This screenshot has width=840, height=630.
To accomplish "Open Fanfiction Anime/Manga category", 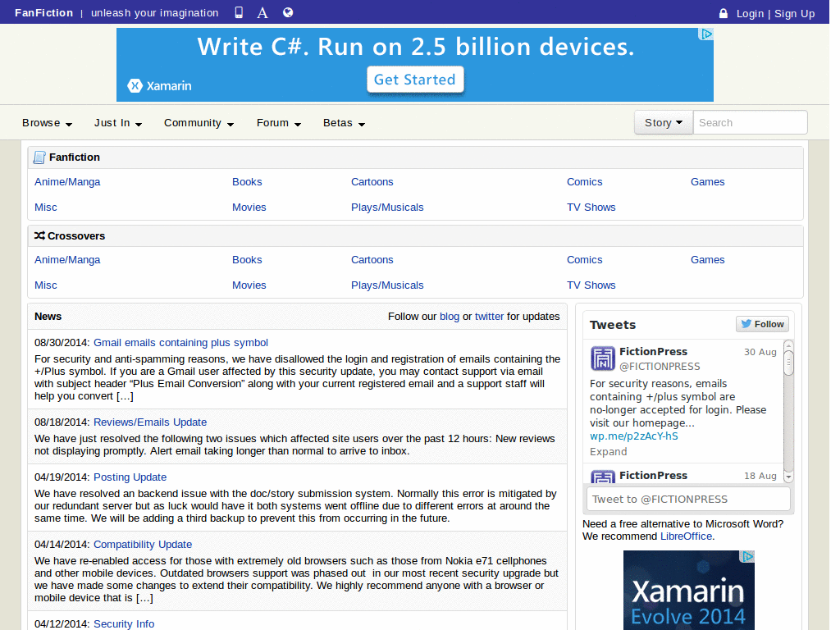I will click(67, 181).
